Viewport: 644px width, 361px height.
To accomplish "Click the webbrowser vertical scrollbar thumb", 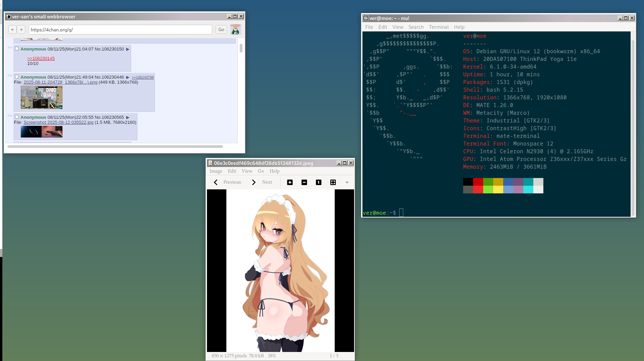I will pos(241,48).
